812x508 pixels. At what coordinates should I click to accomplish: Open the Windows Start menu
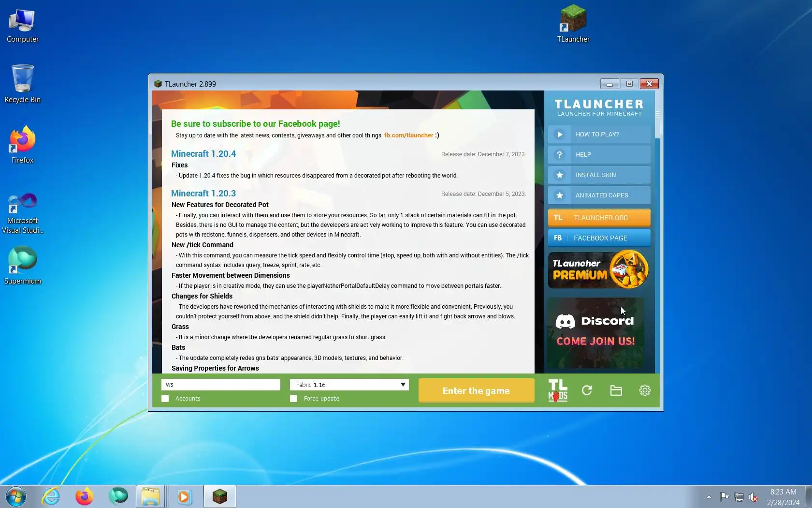15,496
